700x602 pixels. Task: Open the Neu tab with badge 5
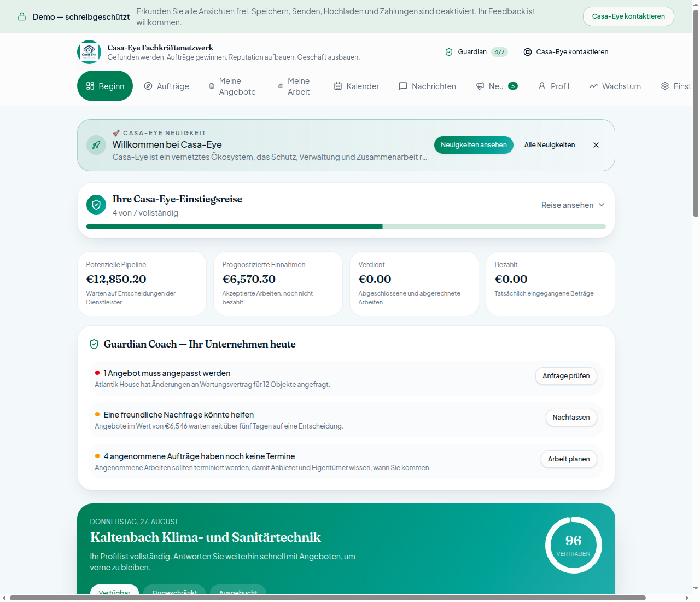coord(497,86)
